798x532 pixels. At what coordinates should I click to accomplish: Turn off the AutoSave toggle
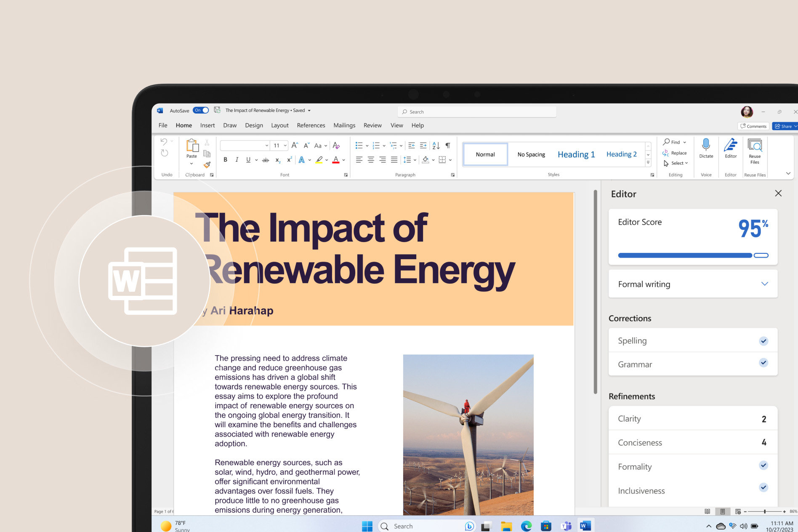tap(200, 110)
